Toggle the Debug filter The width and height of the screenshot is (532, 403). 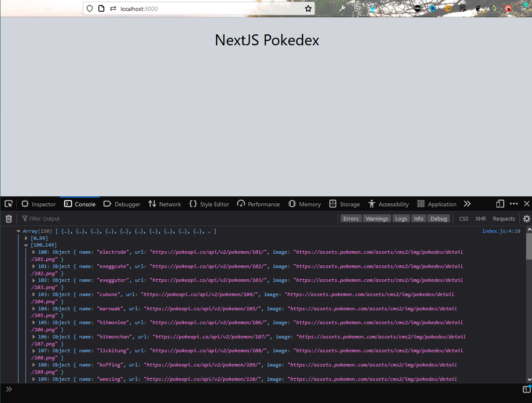tap(439, 218)
